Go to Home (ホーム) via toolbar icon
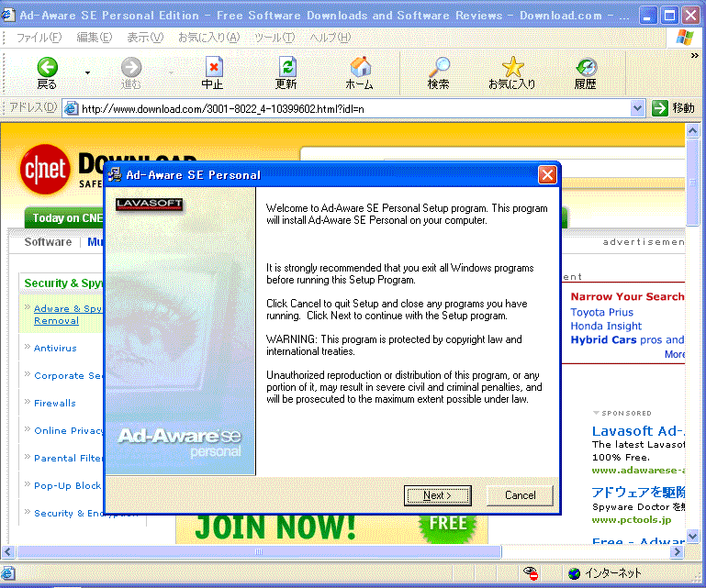Viewport: 706px width, 588px height. click(x=360, y=67)
